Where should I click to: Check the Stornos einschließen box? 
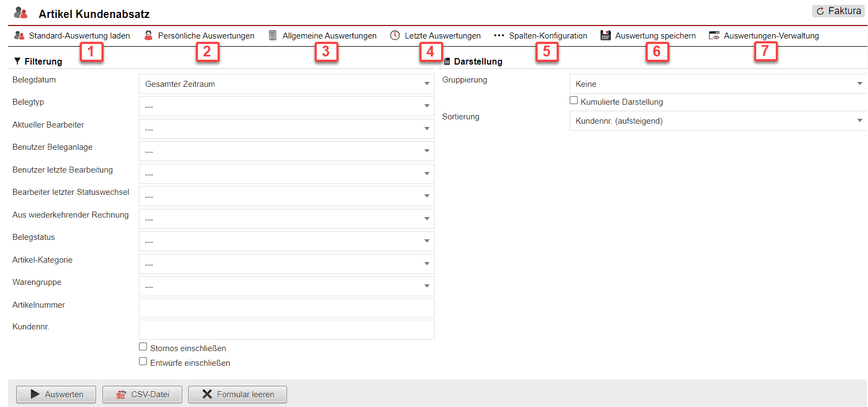[x=143, y=347]
